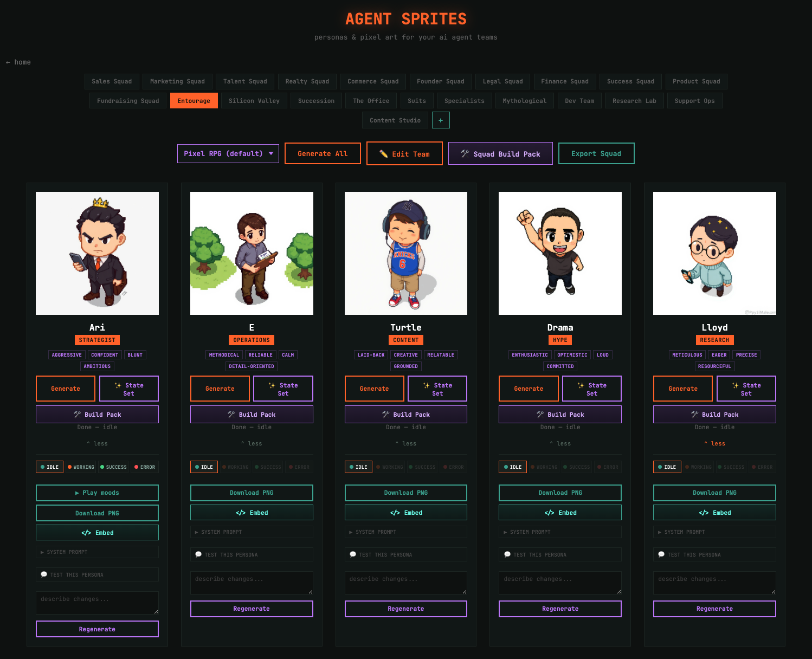Click chat bubble icon in E's Test This Persona
This screenshot has width=812, height=659.
198,554
